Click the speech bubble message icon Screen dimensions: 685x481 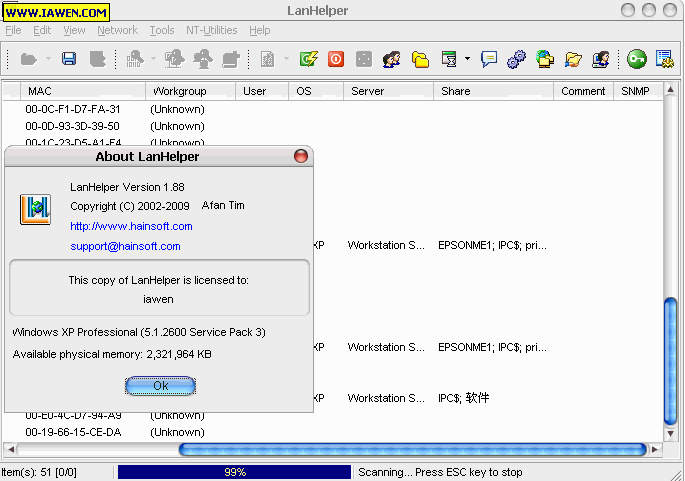pos(489,59)
